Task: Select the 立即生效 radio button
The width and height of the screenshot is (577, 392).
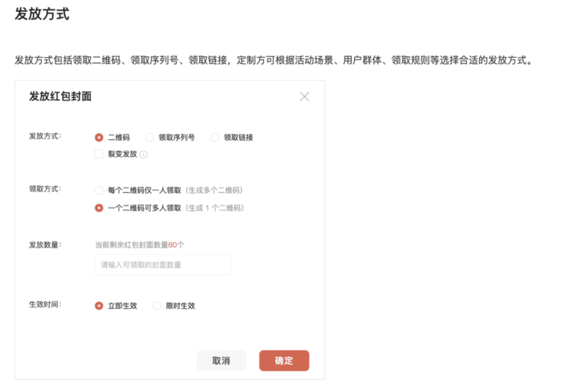Action: point(99,306)
